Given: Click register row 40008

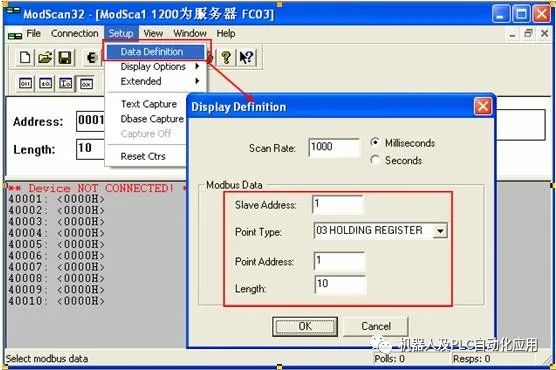Looking at the screenshot, I should (x=56, y=278).
